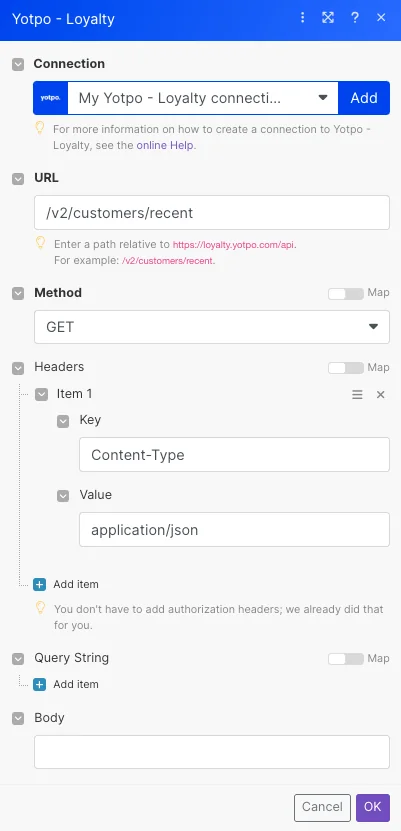
Task: Collapse the Item 1 header section
Action: [41, 394]
